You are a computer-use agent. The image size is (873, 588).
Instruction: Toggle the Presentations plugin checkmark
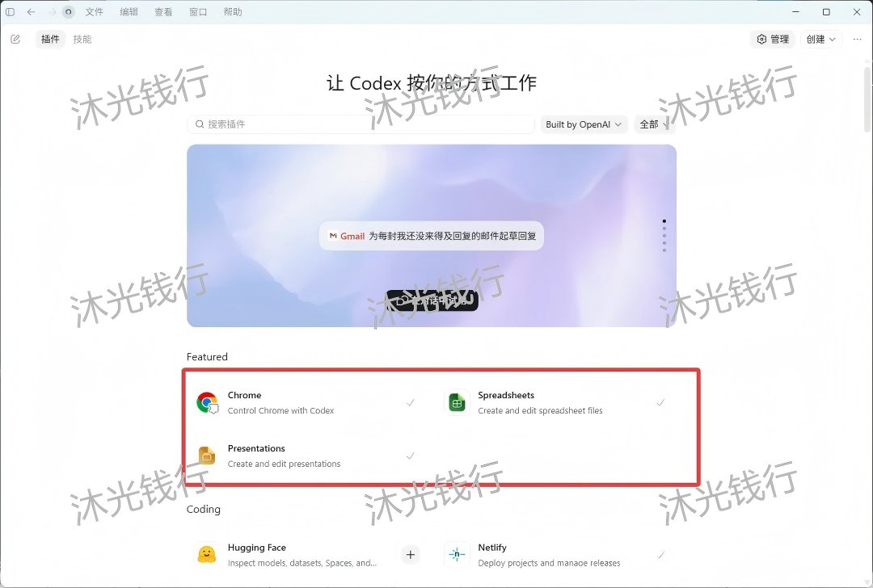[411, 456]
